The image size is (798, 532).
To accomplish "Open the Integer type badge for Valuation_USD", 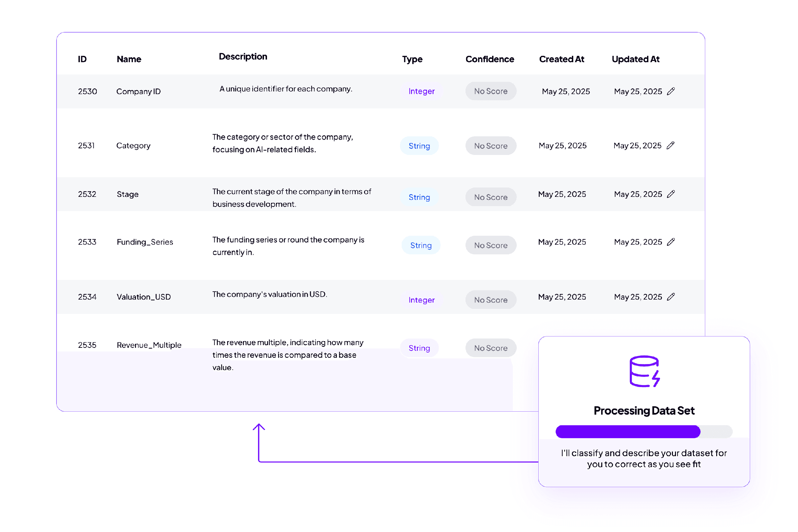I will click(x=421, y=300).
